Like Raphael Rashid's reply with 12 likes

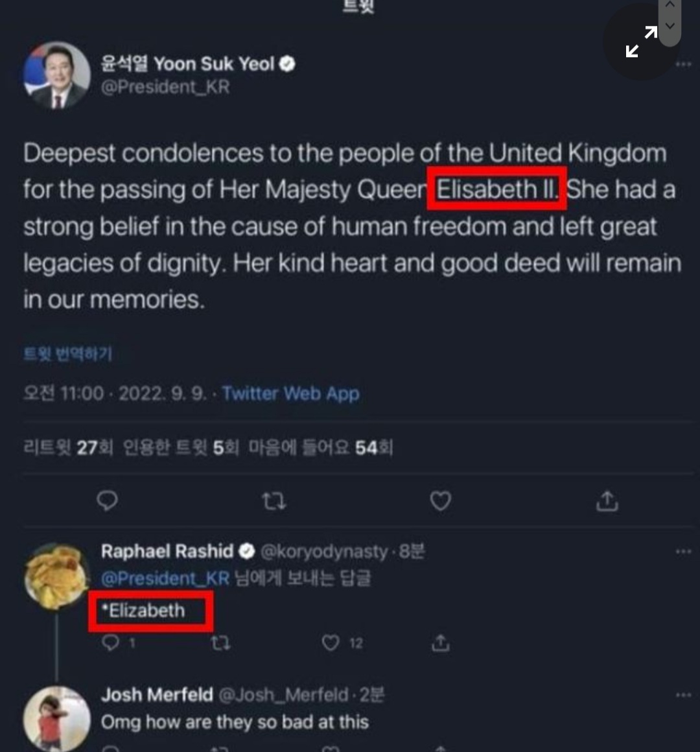tap(331, 642)
